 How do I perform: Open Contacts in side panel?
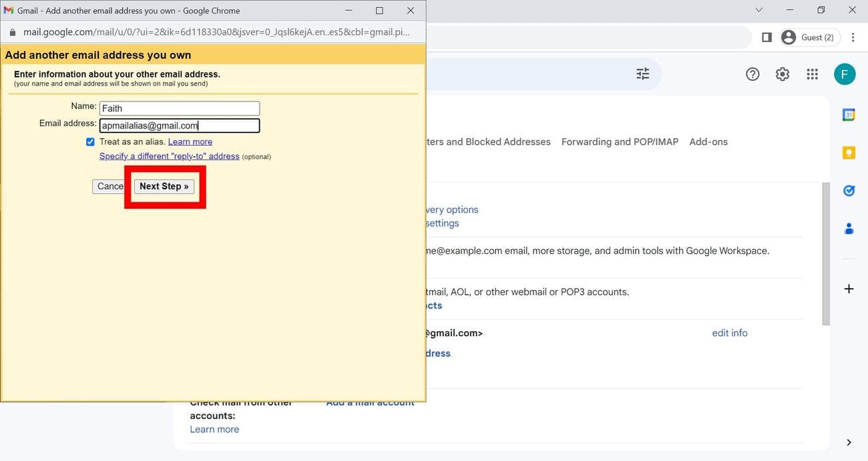coord(849,228)
